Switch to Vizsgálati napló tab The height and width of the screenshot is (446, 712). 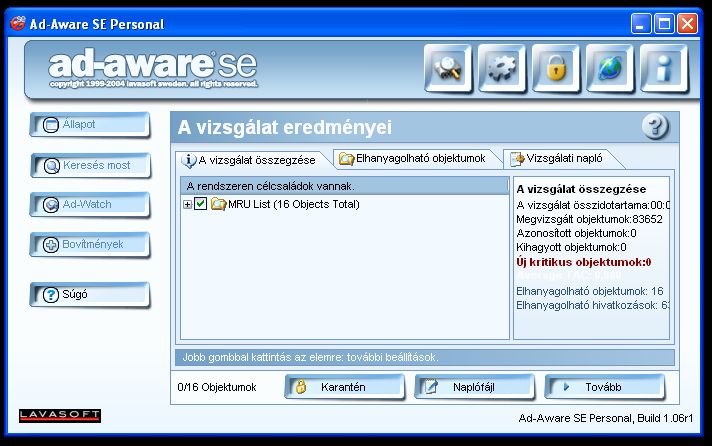[x=561, y=159]
